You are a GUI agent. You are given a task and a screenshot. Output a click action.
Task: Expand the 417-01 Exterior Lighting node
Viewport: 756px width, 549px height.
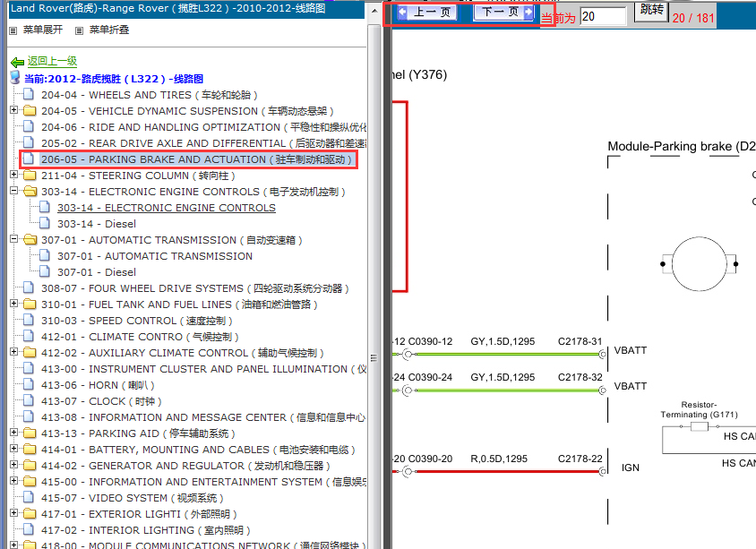click(14, 513)
